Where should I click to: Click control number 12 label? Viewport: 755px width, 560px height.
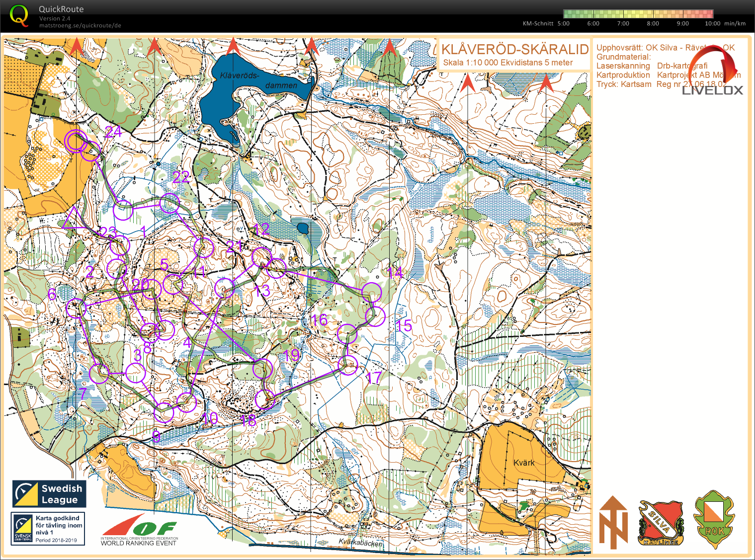click(261, 229)
